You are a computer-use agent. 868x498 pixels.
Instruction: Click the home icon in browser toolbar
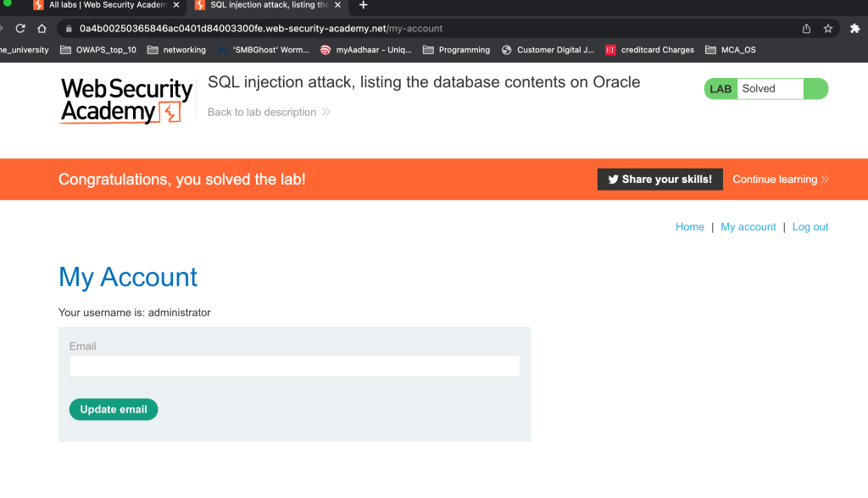(42, 28)
